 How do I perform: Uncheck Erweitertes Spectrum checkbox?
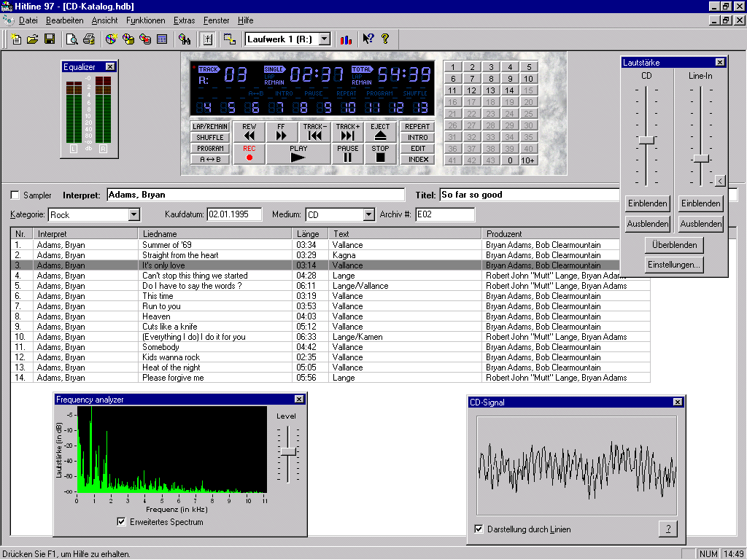[x=122, y=522]
